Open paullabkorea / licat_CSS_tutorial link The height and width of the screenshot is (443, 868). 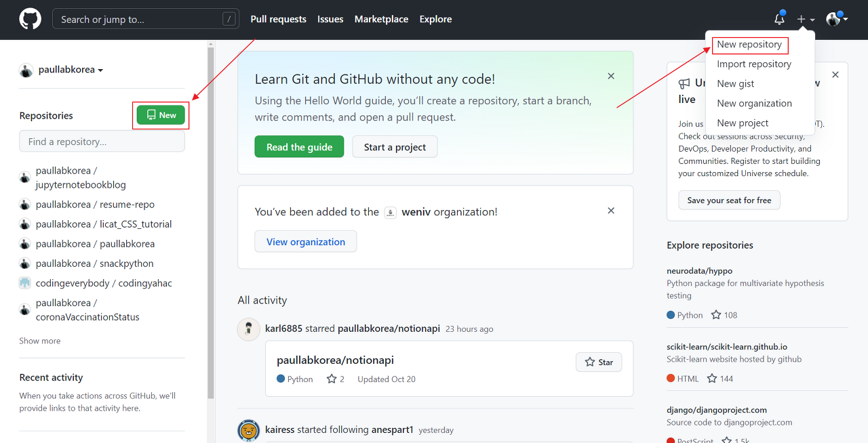(104, 224)
